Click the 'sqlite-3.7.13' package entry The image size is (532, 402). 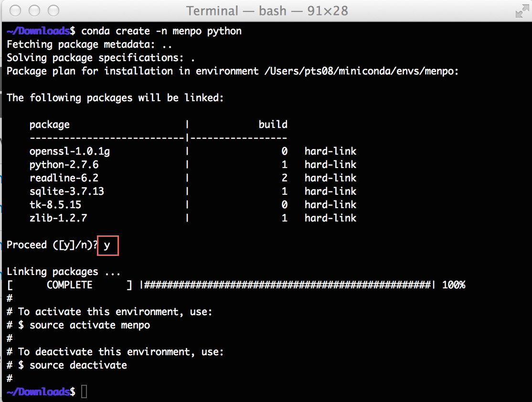67,191
